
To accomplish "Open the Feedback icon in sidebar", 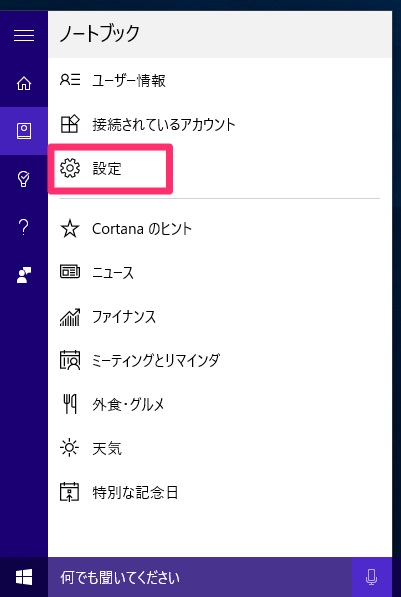I will (x=24, y=275).
